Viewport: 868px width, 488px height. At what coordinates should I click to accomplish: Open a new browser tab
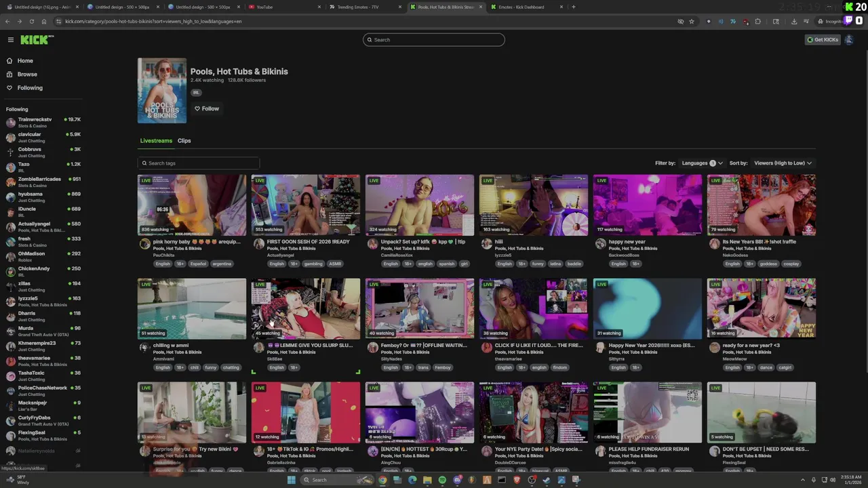[574, 7]
